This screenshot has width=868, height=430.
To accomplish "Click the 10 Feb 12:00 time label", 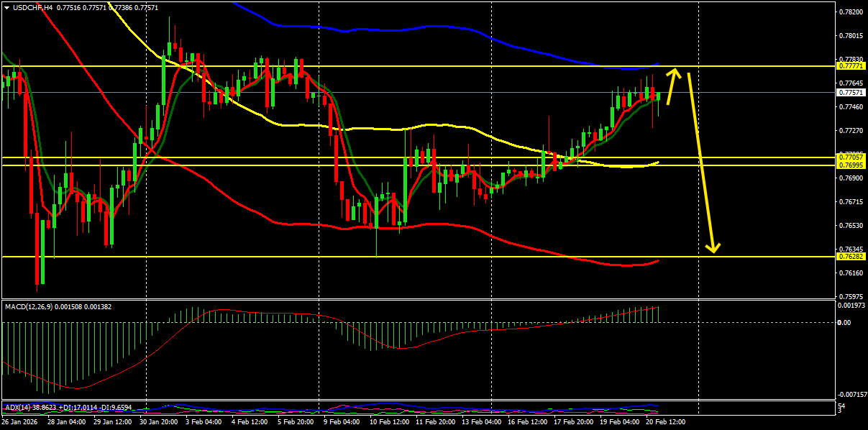I will 389,423.
